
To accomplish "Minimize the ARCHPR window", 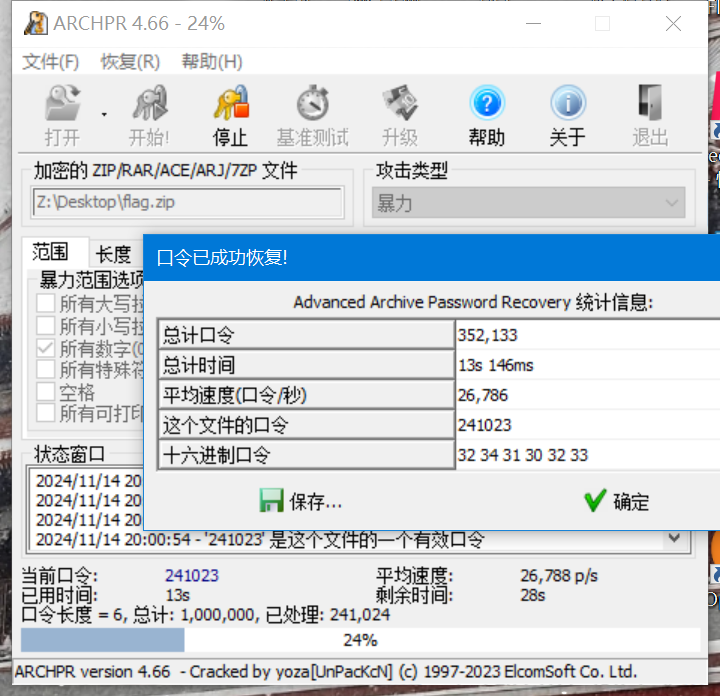I will coord(533,23).
